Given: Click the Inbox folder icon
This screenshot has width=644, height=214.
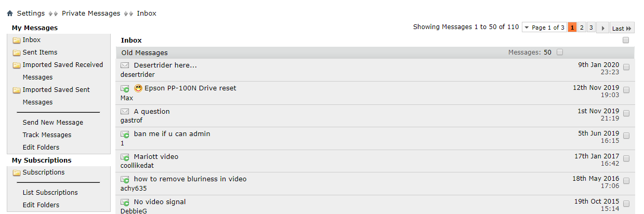Looking at the screenshot, I should tap(17, 40).
